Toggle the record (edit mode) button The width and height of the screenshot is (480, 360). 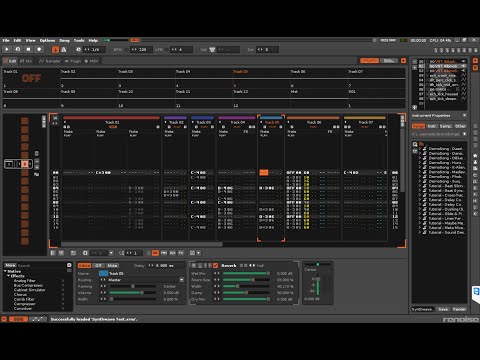point(39,49)
